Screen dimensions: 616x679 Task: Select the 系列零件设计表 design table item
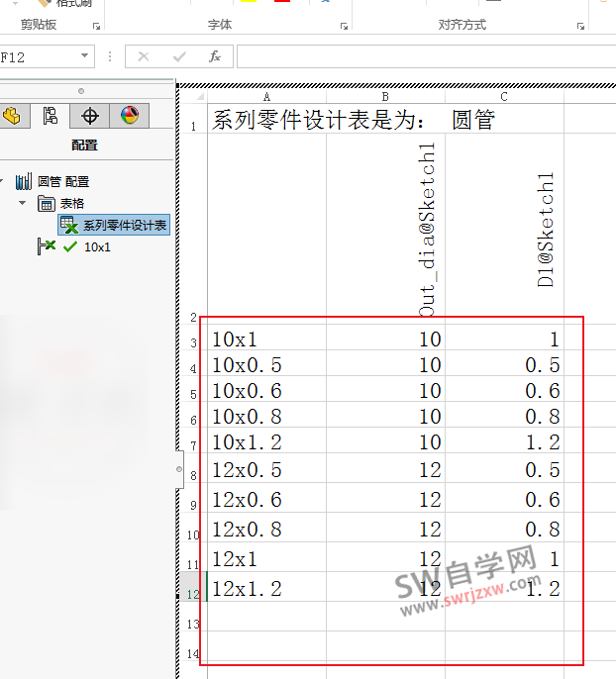point(114,226)
